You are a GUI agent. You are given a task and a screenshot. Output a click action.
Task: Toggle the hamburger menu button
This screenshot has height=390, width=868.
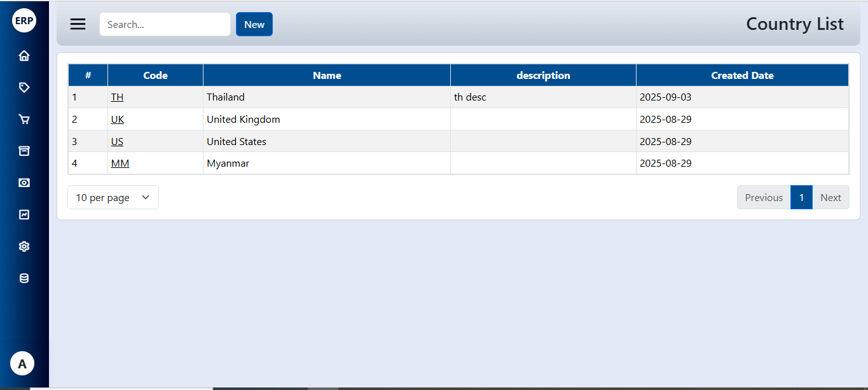[x=78, y=24]
